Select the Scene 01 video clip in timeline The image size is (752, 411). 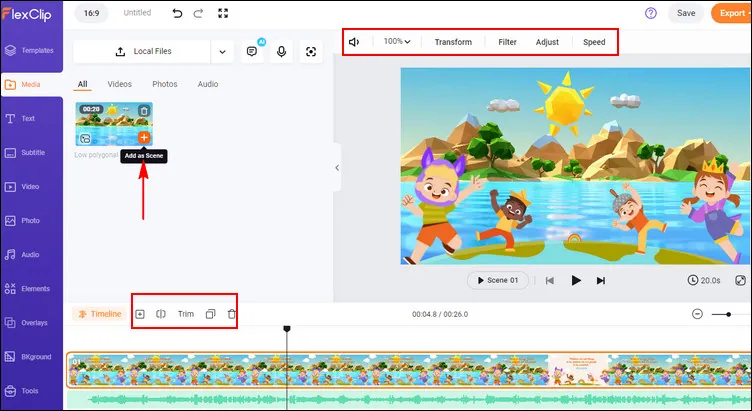(409, 370)
